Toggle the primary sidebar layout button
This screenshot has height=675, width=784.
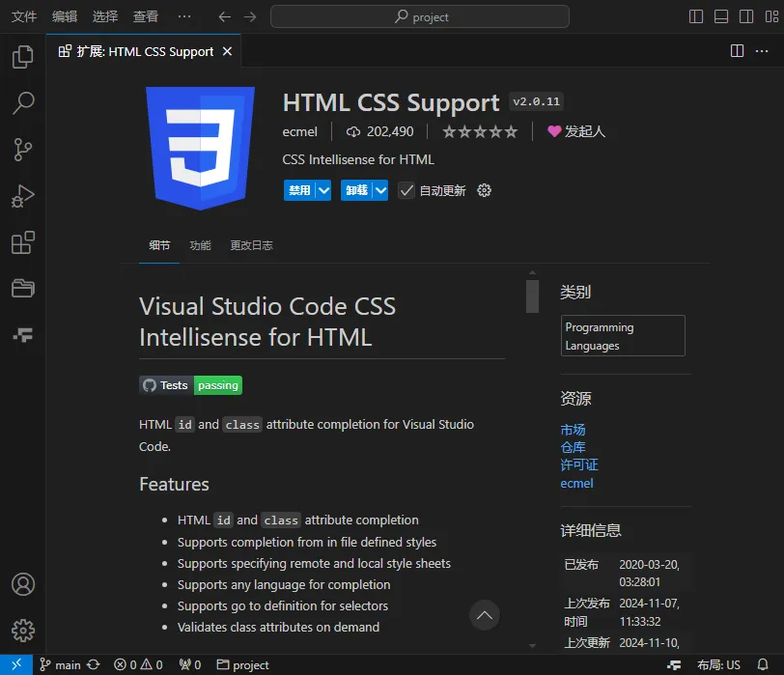(x=696, y=16)
